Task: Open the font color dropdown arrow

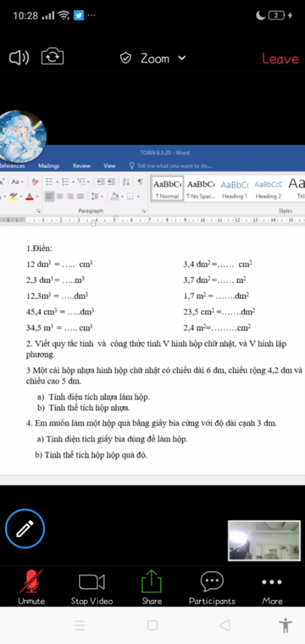Action: coord(37,196)
